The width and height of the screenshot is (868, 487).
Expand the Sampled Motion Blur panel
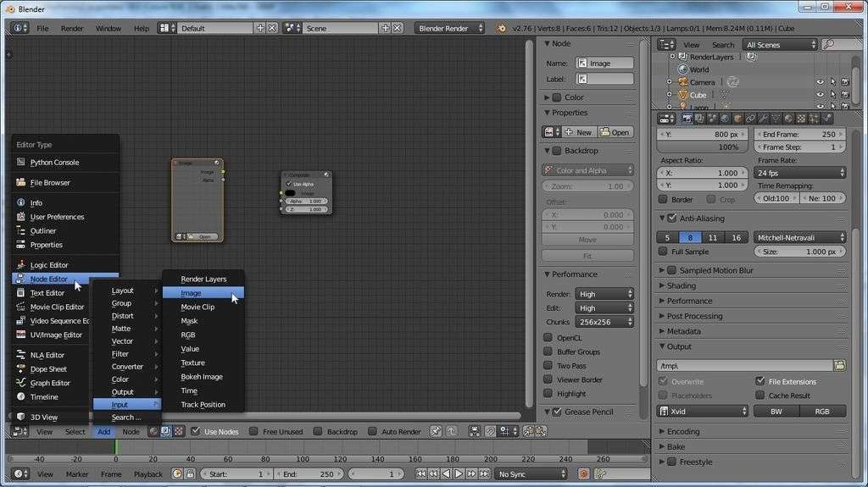pos(715,271)
